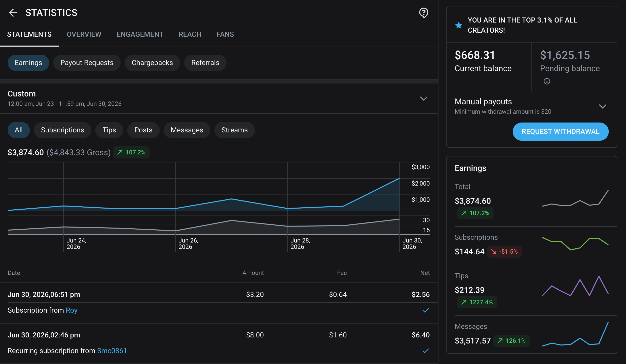Click the $144.64 Subscriptions earnings value
Screen dimensions: 626x364
coord(470,252)
